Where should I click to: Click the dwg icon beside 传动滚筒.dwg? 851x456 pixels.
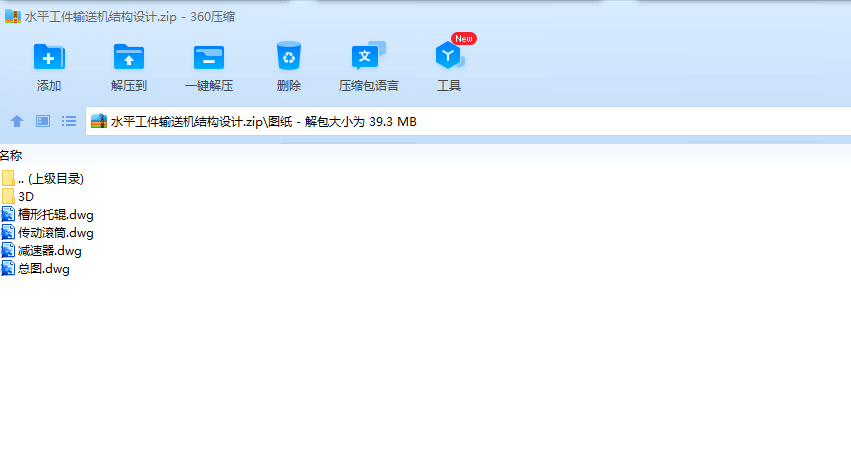8,232
